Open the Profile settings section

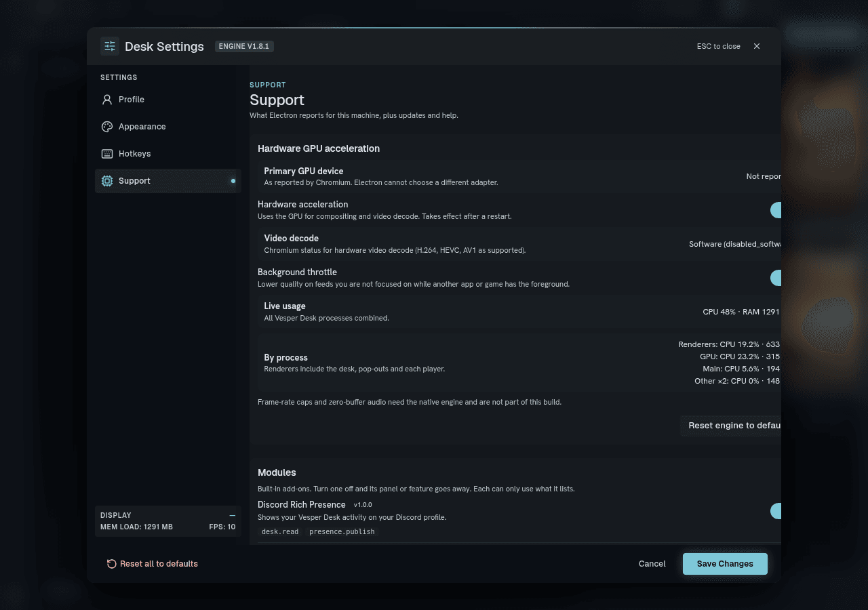coord(168,100)
